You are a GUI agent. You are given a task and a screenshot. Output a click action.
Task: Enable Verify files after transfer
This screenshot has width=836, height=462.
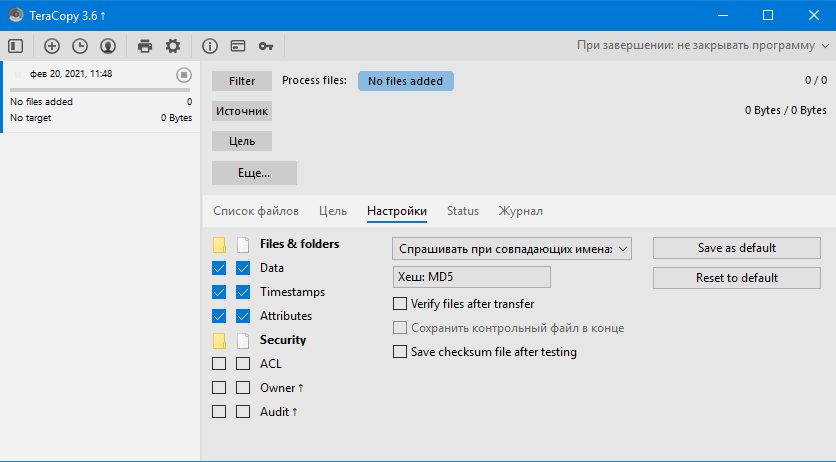(401, 304)
